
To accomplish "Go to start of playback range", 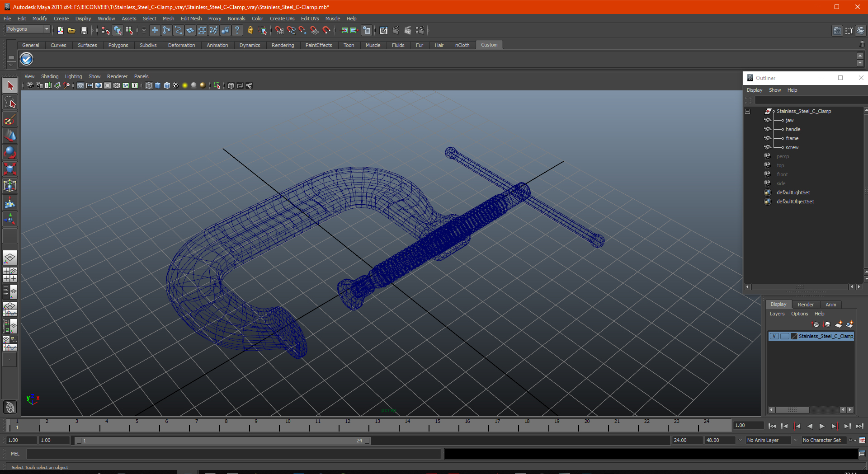I will point(772,426).
